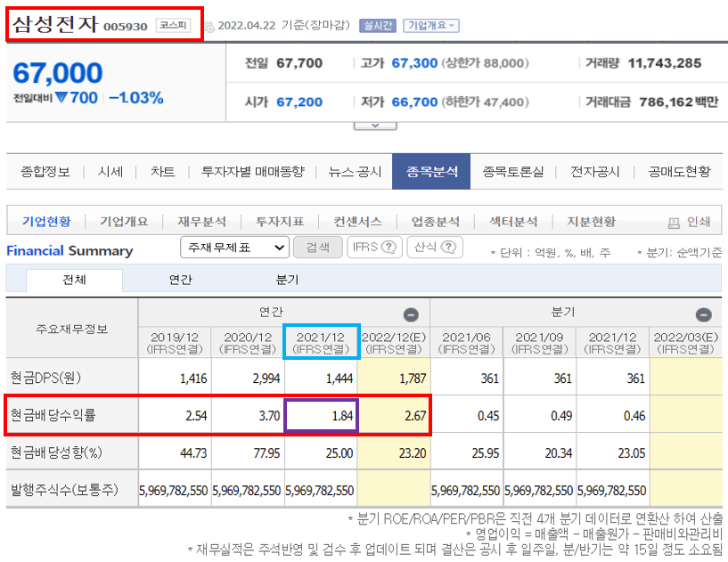Select the 기업개요 sub-tab
728x562 pixels.
(124, 222)
